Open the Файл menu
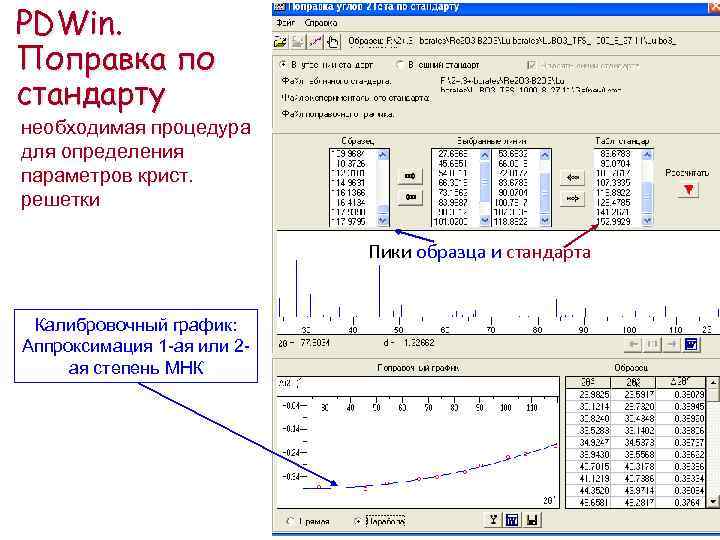The height and width of the screenshot is (540, 720). [285, 22]
